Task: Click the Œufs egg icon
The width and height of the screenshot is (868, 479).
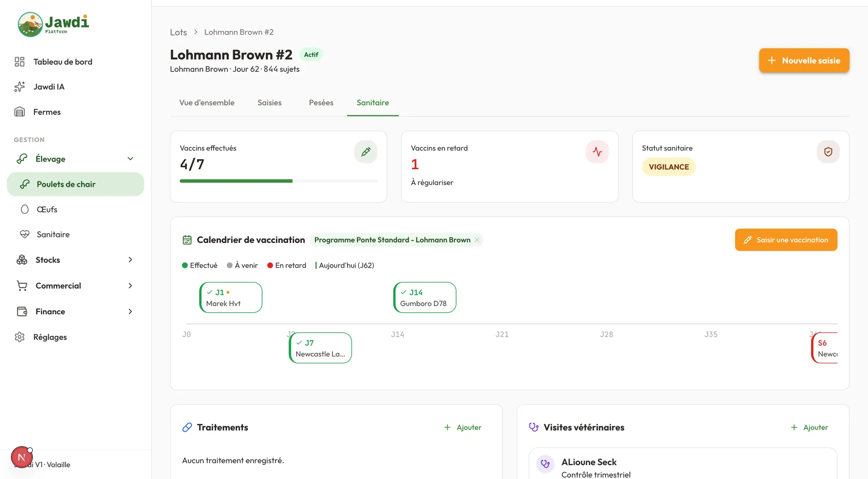Action: pyautogui.click(x=25, y=210)
